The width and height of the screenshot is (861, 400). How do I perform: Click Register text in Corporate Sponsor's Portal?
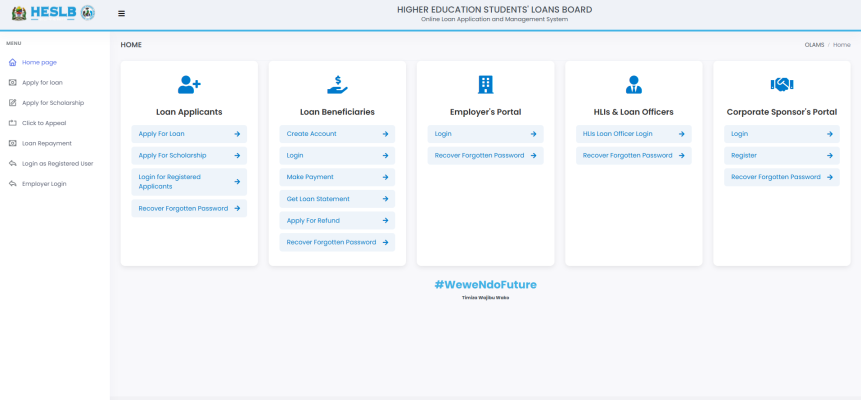[744, 155]
